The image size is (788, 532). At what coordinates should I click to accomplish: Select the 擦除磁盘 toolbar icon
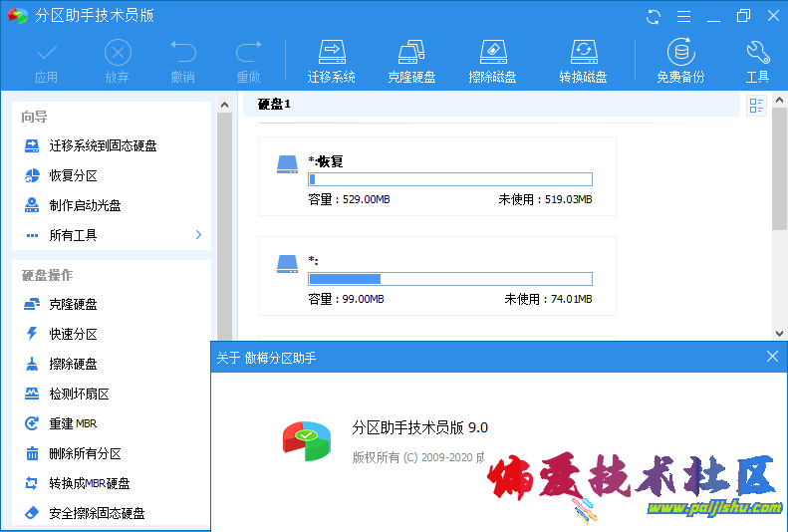click(x=492, y=61)
